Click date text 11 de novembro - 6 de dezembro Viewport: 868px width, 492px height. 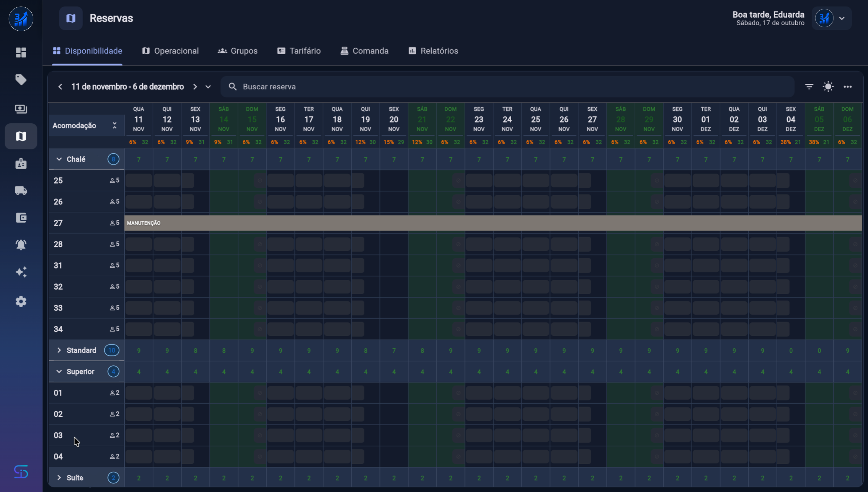tap(128, 87)
